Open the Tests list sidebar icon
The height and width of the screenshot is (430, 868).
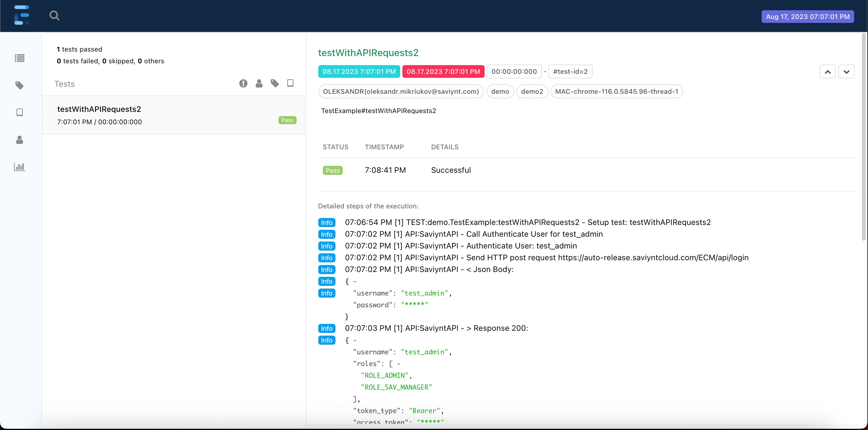pyautogui.click(x=20, y=58)
